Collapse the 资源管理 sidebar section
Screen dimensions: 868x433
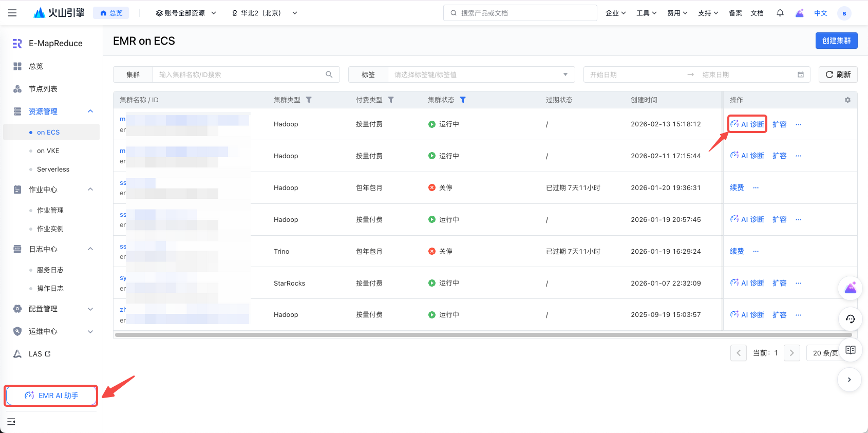click(90, 111)
